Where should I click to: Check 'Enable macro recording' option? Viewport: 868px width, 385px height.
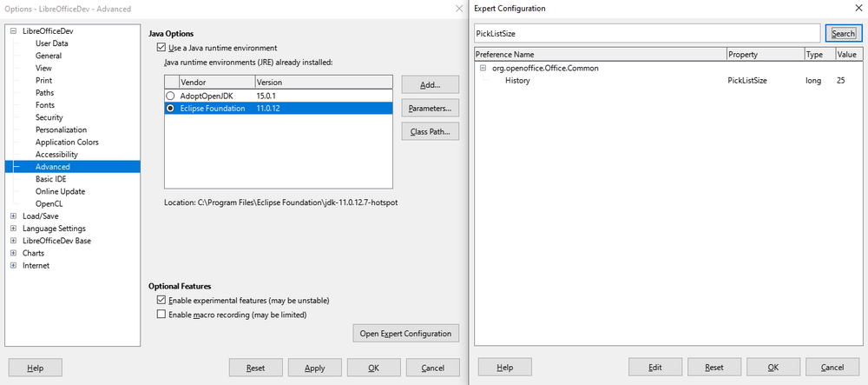[161, 315]
